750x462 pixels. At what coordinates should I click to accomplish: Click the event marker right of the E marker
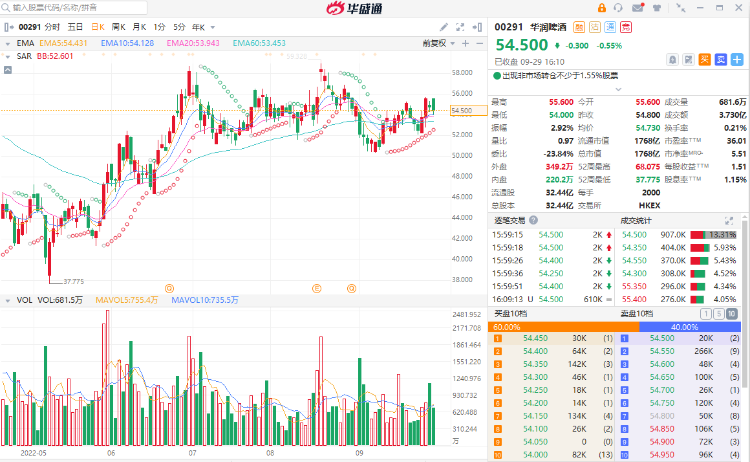click(x=352, y=288)
